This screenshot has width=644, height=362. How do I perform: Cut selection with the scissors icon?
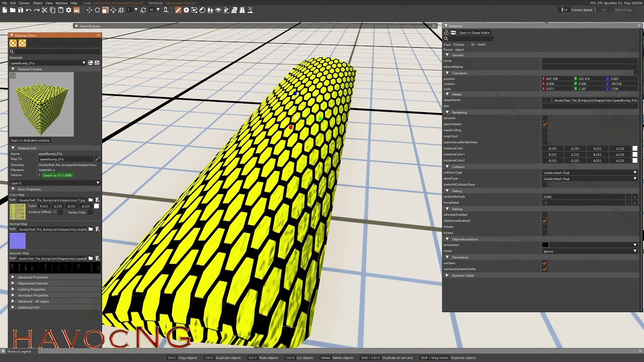45,10
